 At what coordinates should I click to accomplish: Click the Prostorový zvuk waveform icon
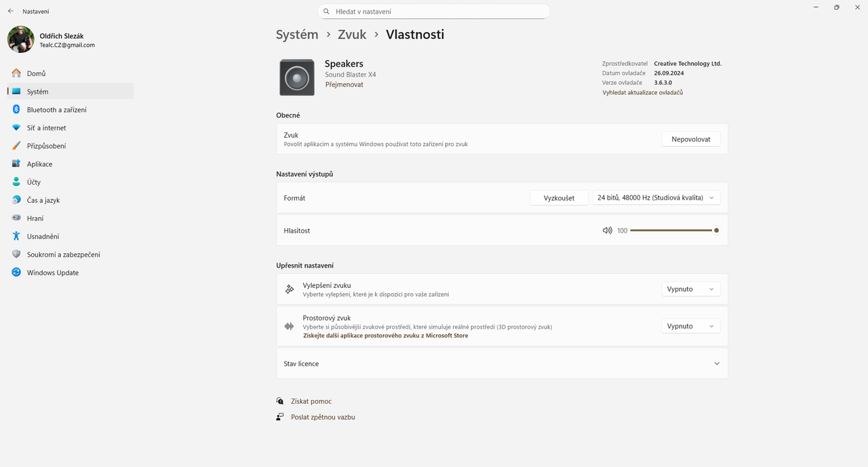(x=290, y=326)
